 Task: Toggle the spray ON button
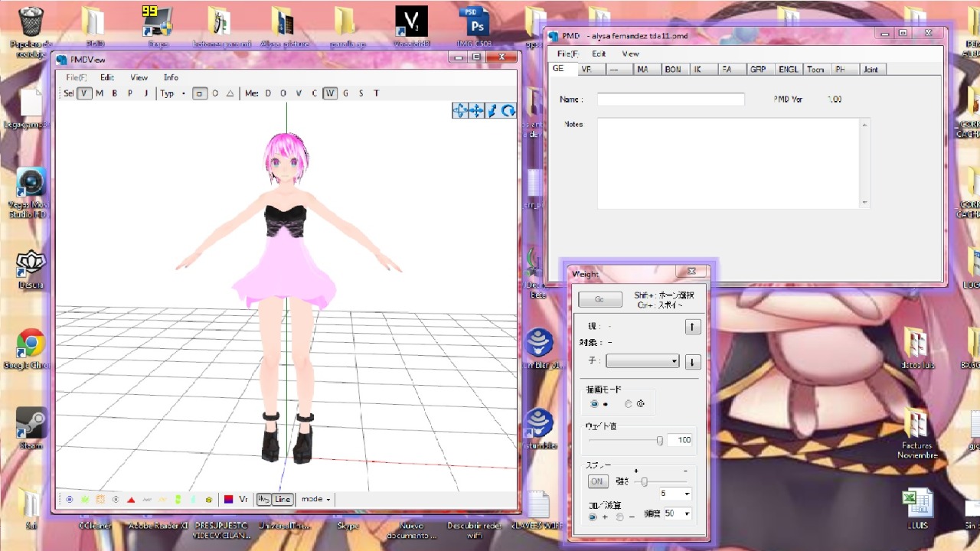597,481
